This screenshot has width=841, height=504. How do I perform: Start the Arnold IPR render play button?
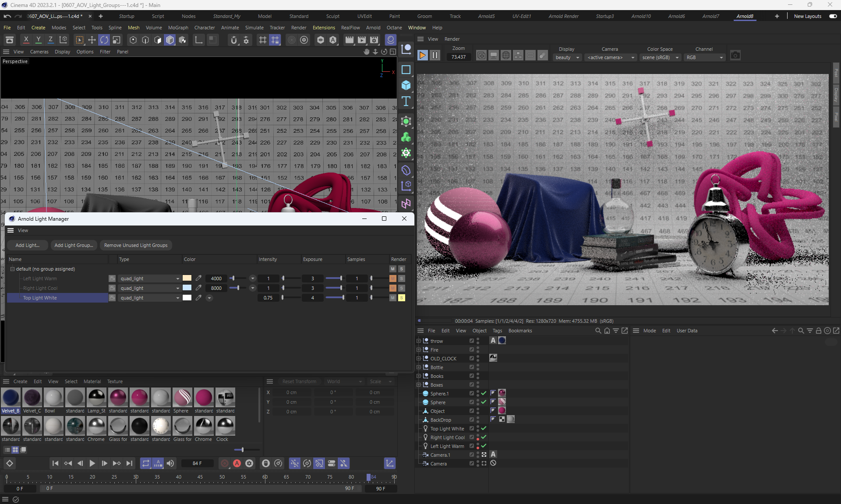click(422, 56)
